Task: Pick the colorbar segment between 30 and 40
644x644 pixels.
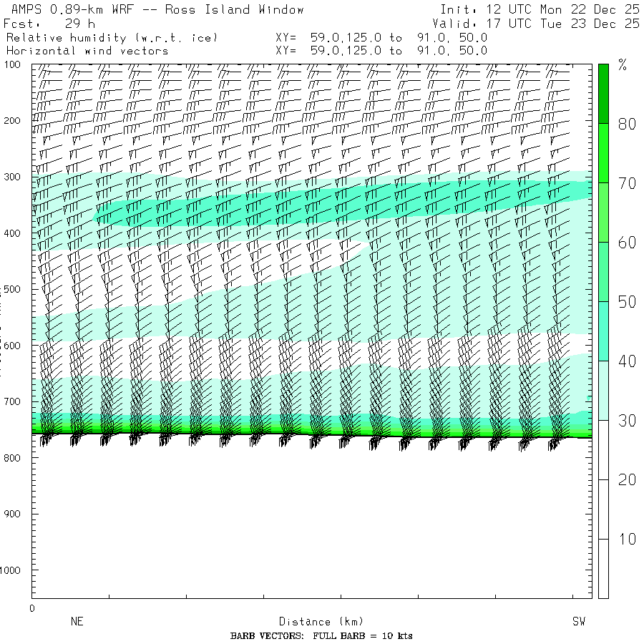Action: [x=603, y=390]
